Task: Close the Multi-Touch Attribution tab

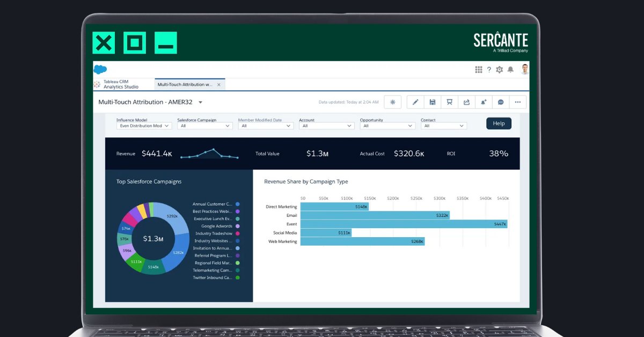Action: 218,84
